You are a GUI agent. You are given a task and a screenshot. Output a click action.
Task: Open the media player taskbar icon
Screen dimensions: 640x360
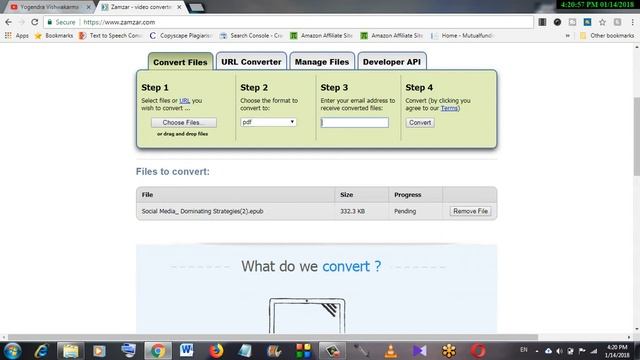click(x=99, y=351)
